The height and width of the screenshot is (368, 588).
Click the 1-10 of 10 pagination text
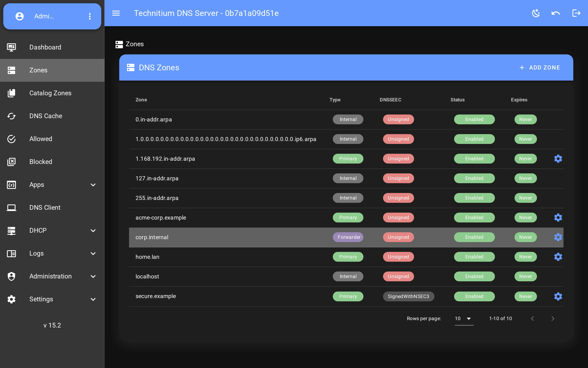tap(500, 319)
